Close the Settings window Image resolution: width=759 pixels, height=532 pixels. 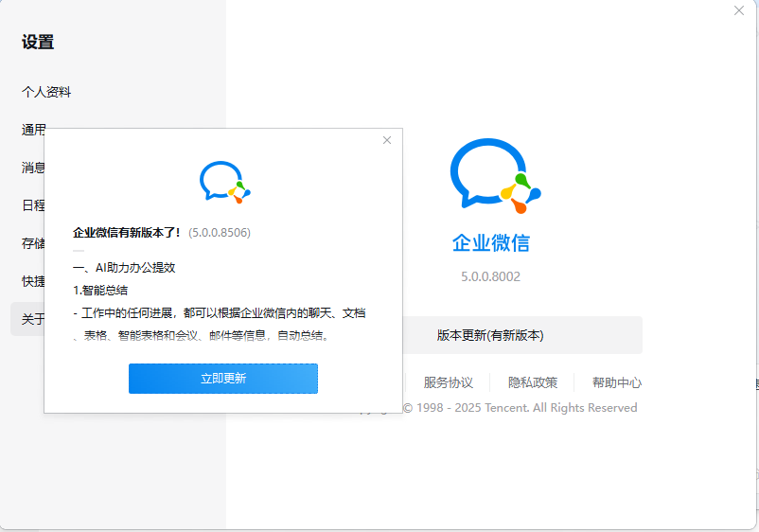[739, 10]
